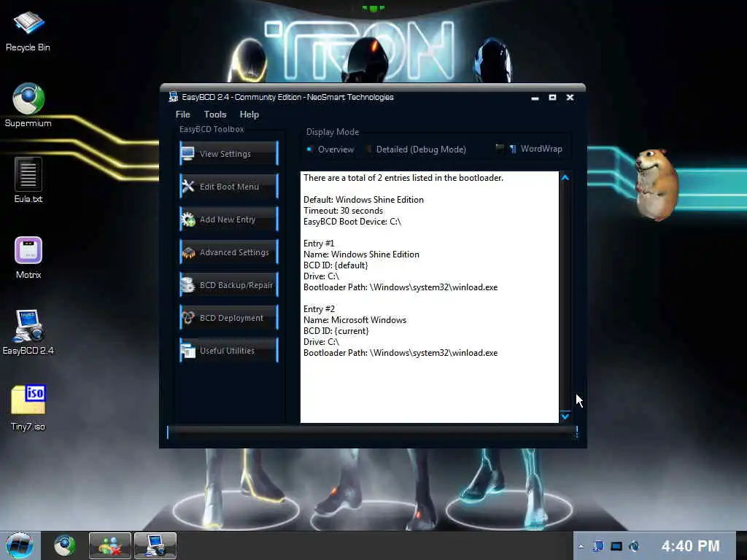Open BCD Backup/Repair section

[228, 285]
